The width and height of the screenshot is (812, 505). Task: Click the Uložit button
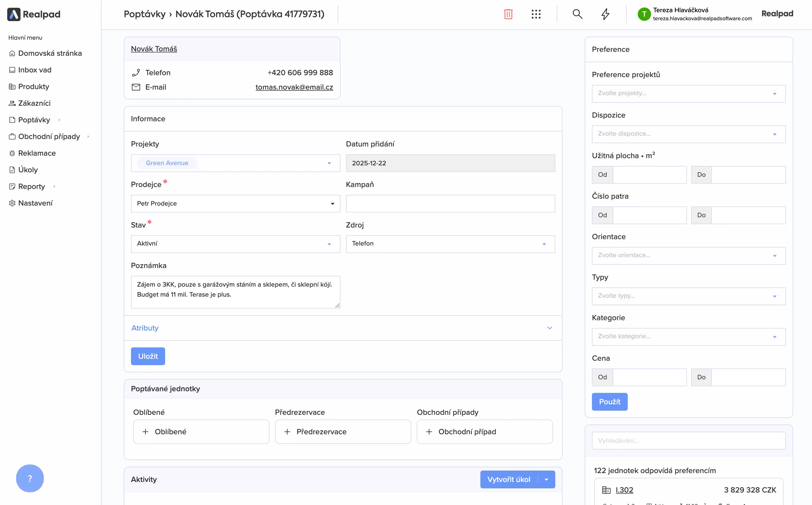(x=148, y=356)
